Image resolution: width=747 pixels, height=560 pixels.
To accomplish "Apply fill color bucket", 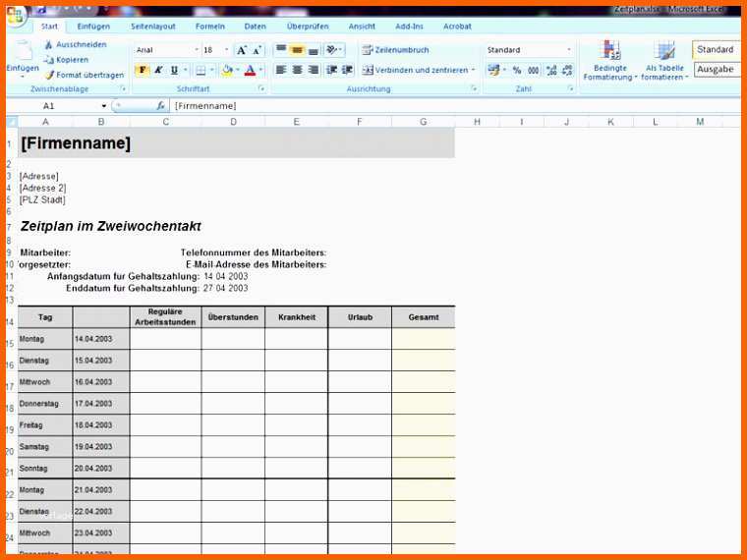I will (x=227, y=71).
